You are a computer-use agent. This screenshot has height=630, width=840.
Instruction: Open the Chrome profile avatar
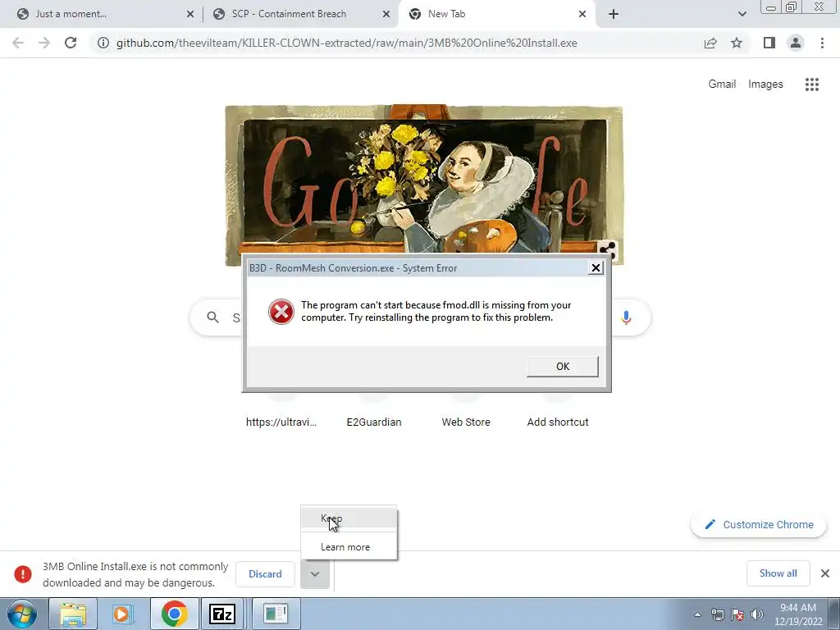(x=796, y=43)
